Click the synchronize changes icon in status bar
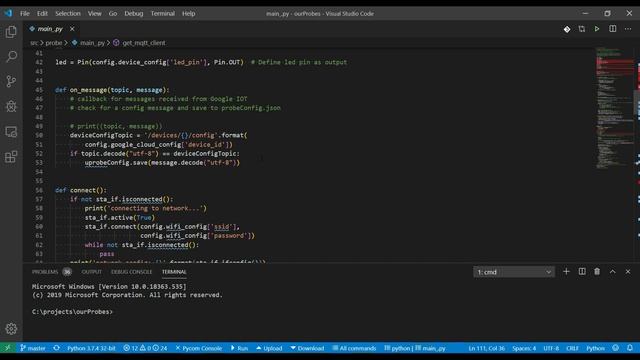 pyautogui.click(x=56, y=348)
